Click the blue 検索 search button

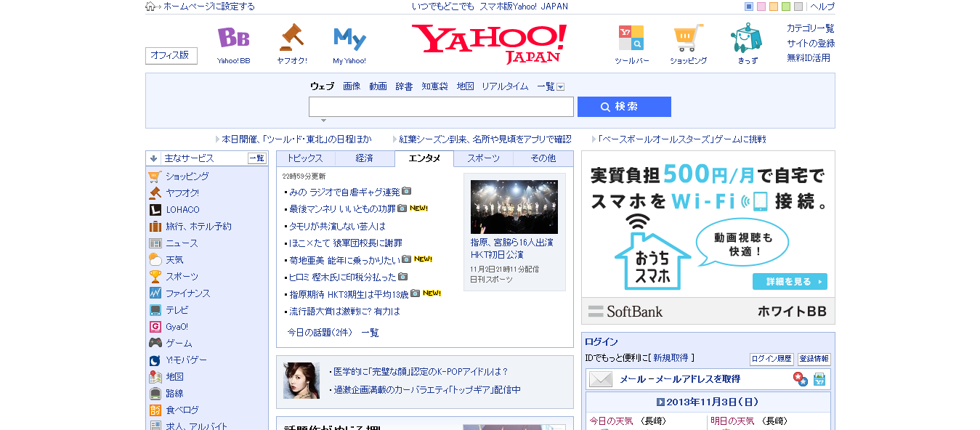[x=624, y=107]
